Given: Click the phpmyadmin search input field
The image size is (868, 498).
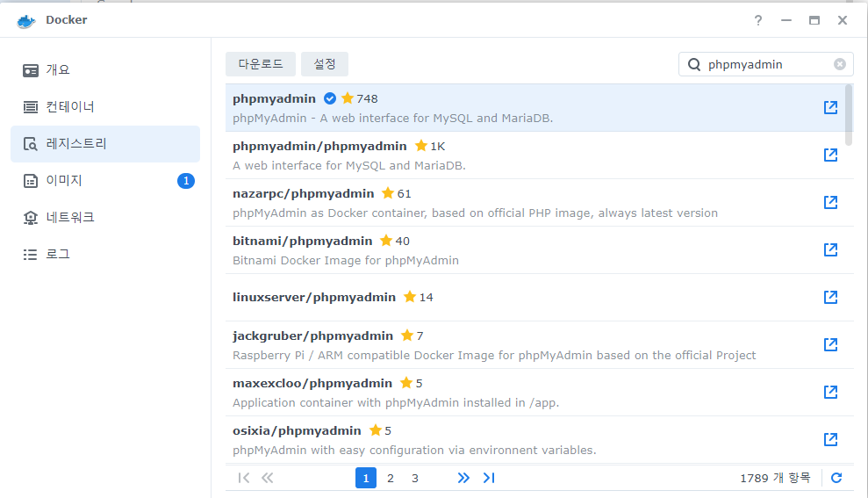Looking at the screenshot, I should (766, 64).
